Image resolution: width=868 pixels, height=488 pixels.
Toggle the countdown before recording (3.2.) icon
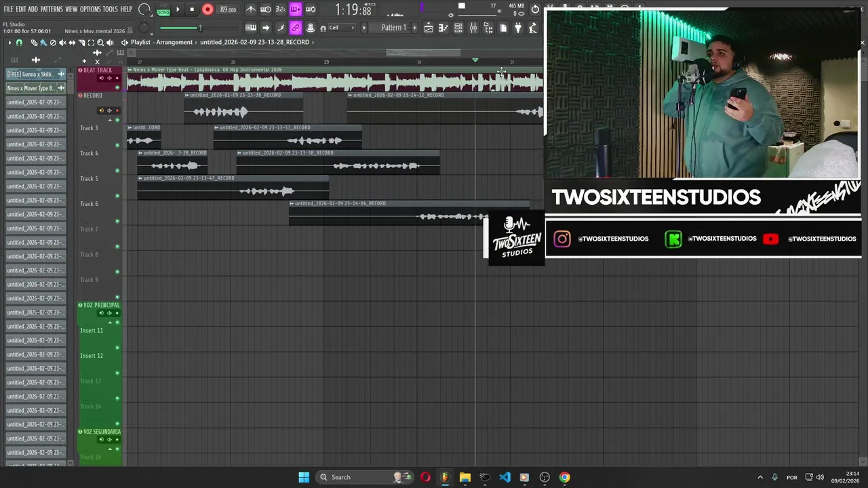pyautogui.click(x=280, y=9)
